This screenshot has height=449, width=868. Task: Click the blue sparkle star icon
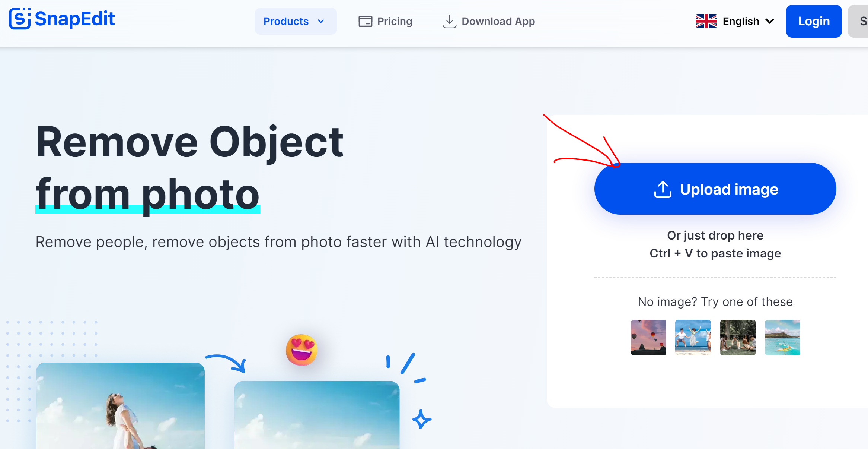pos(421,419)
